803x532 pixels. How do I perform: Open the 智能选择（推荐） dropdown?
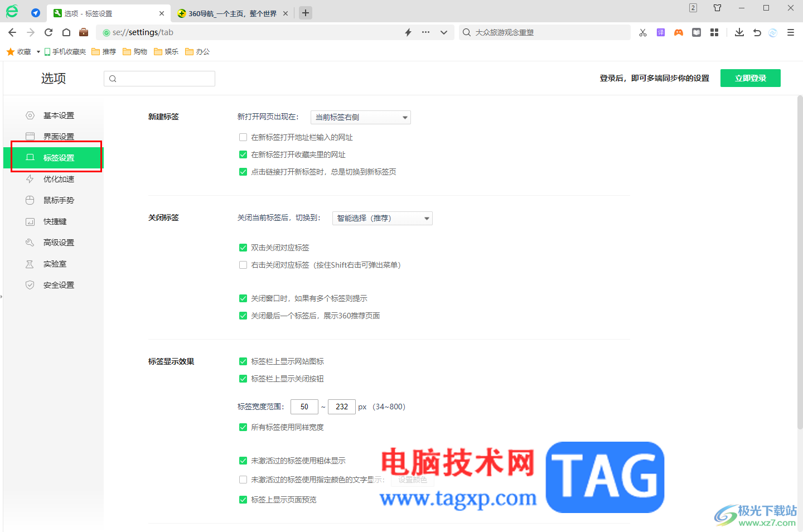click(382, 218)
